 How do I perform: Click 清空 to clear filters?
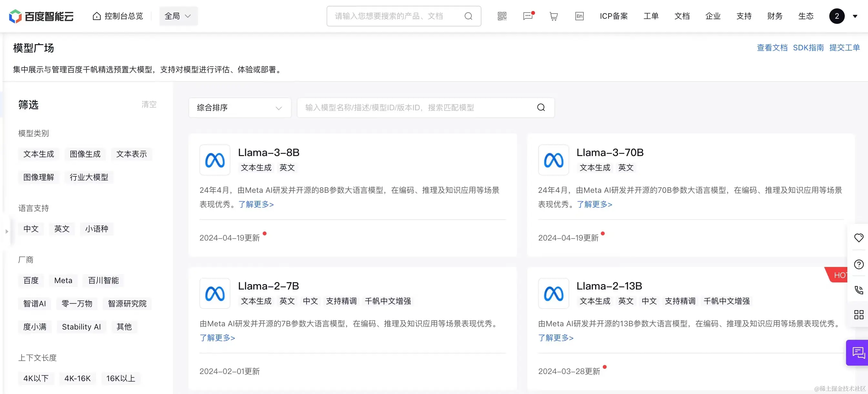point(149,104)
